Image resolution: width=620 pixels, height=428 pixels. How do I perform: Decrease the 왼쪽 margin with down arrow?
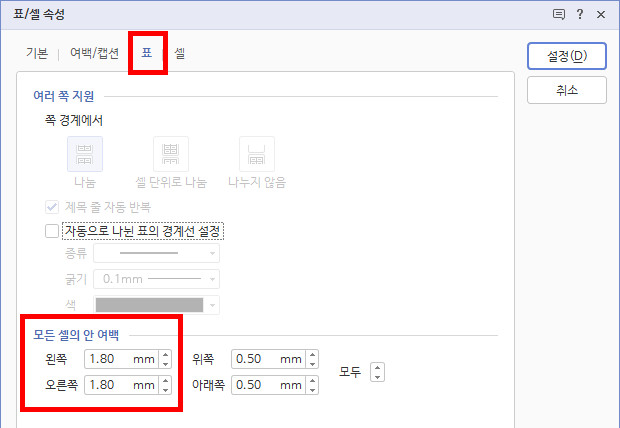tap(166, 364)
